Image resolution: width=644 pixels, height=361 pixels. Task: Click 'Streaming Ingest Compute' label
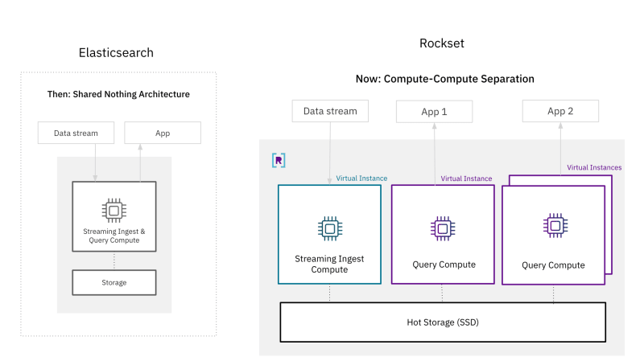click(329, 265)
